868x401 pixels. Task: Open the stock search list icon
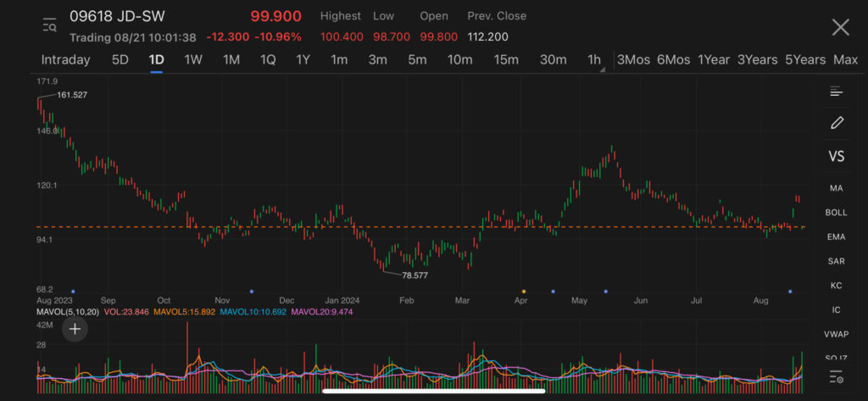[x=49, y=25]
